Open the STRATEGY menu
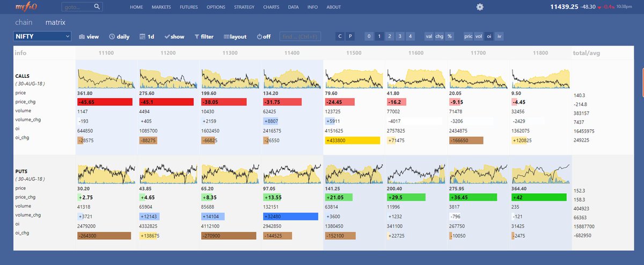This screenshot has height=265, width=644. (x=244, y=8)
